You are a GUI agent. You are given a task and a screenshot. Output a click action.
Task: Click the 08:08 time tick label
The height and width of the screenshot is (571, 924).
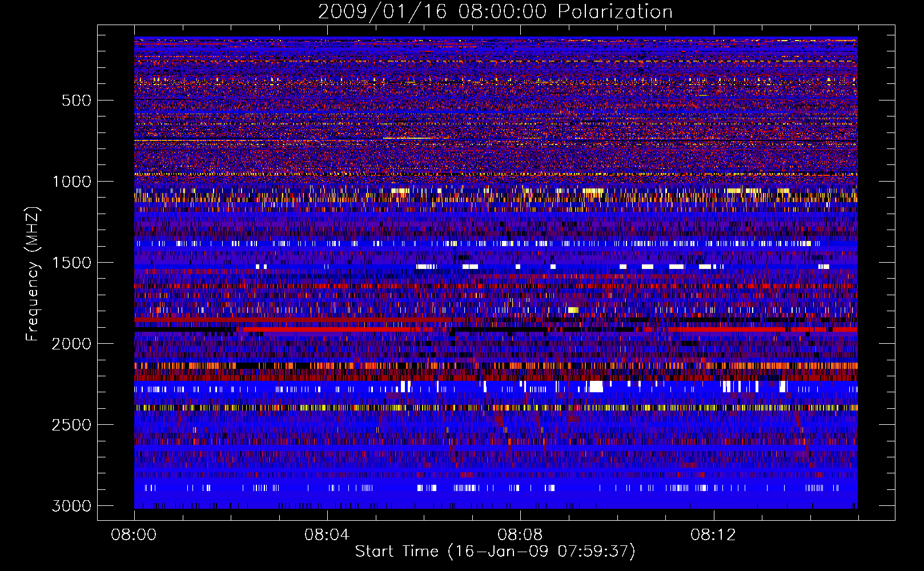(520, 535)
